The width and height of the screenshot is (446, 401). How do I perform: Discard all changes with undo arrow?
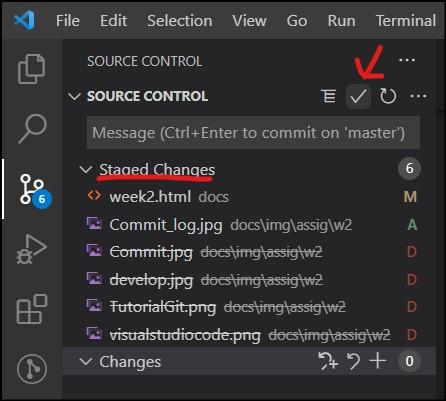pyautogui.click(x=353, y=361)
